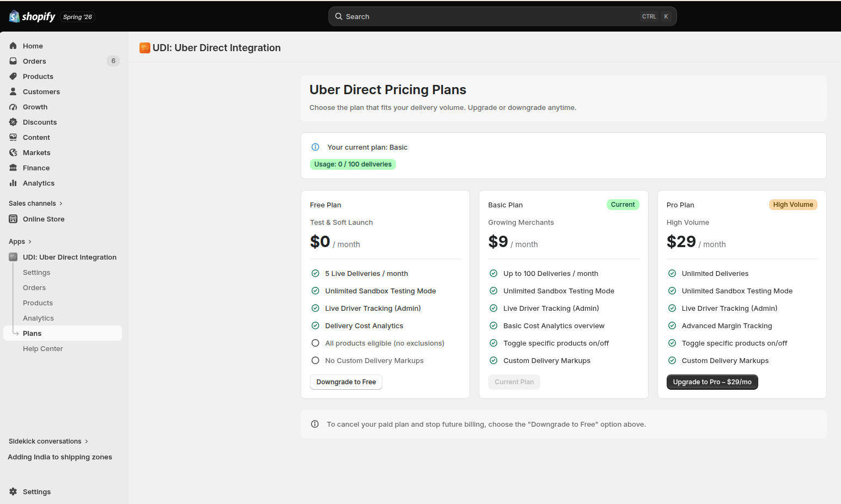Click Upgrade to Pro – $29/mo button
841x504 pixels.
(x=712, y=382)
